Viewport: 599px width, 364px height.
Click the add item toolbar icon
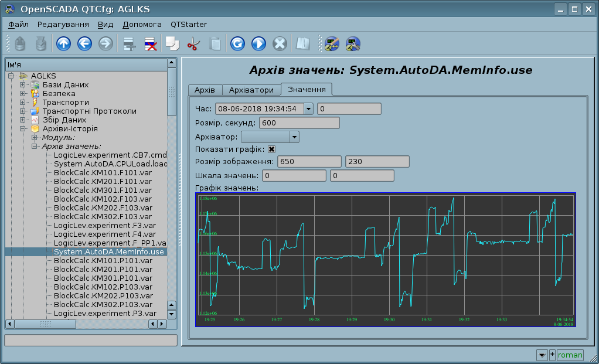[129, 44]
